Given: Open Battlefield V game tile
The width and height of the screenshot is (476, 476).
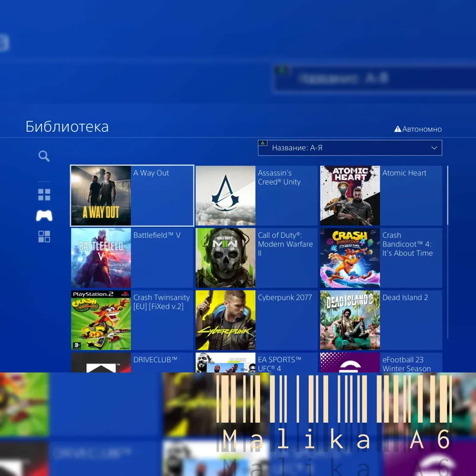Looking at the screenshot, I should coord(132,258).
